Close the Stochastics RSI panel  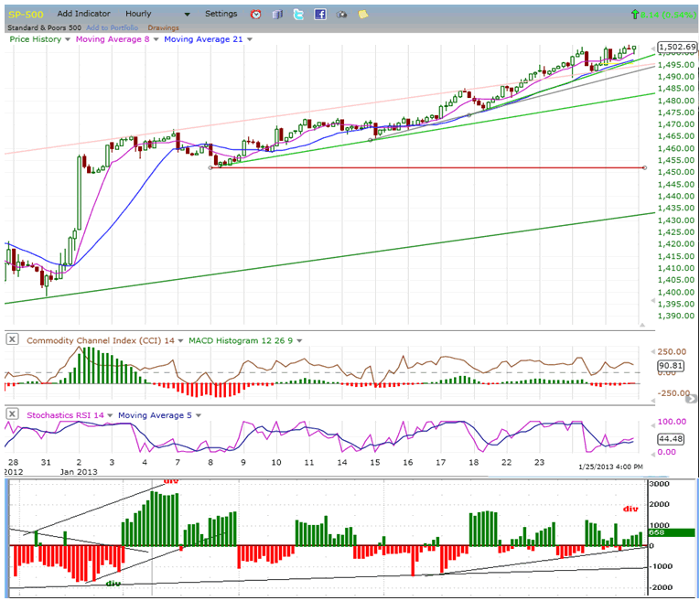(x=12, y=414)
